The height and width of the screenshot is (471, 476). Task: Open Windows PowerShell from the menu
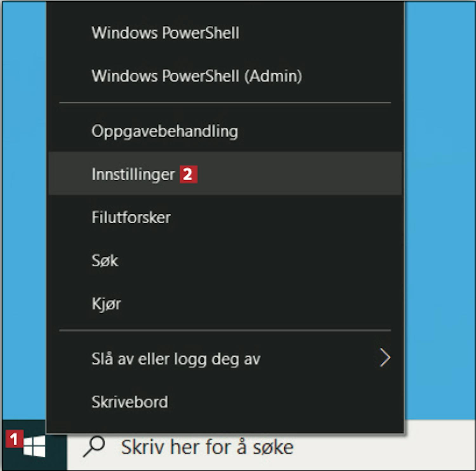coord(225,33)
